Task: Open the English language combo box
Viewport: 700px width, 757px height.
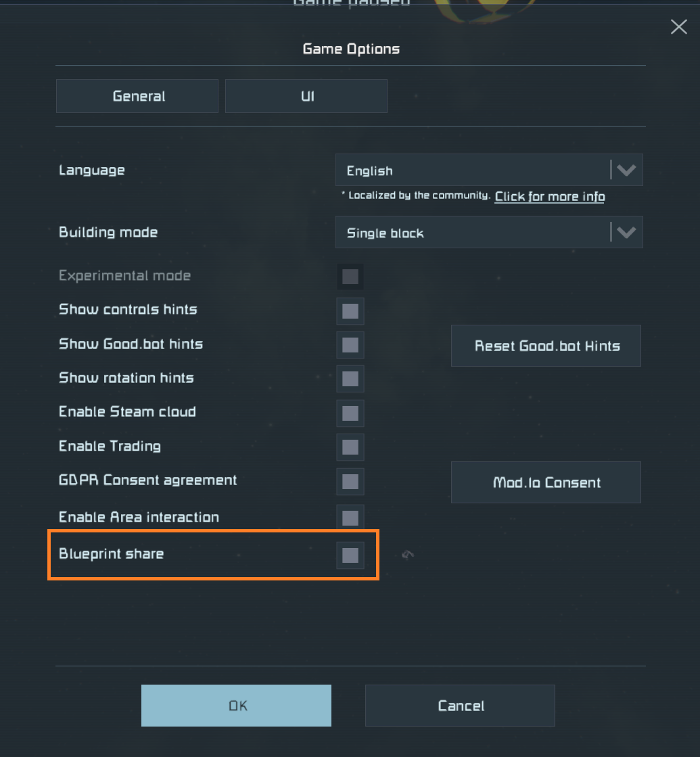Action: point(473,170)
